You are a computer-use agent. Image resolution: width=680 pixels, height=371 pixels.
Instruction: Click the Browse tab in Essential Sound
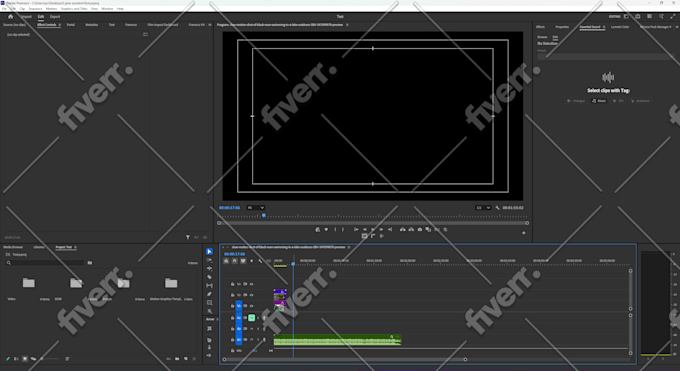pyautogui.click(x=542, y=37)
